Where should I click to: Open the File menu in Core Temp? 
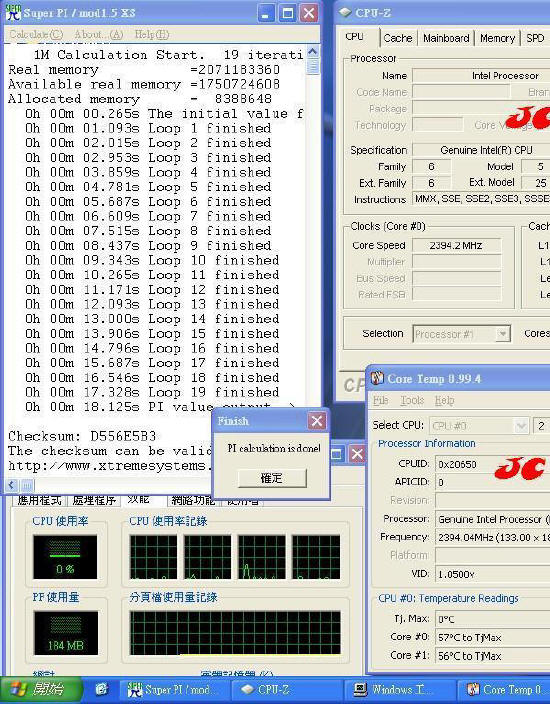[x=380, y=400]
